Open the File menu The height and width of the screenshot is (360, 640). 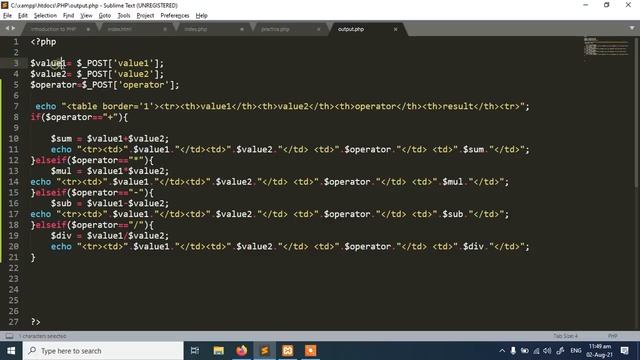[x=7, y=16]
